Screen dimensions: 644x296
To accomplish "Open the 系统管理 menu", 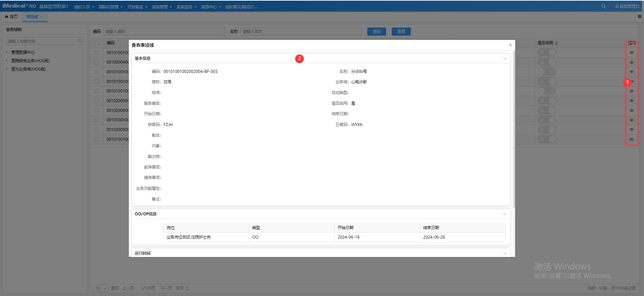I will pyautogui.click(x=162, y=7).
